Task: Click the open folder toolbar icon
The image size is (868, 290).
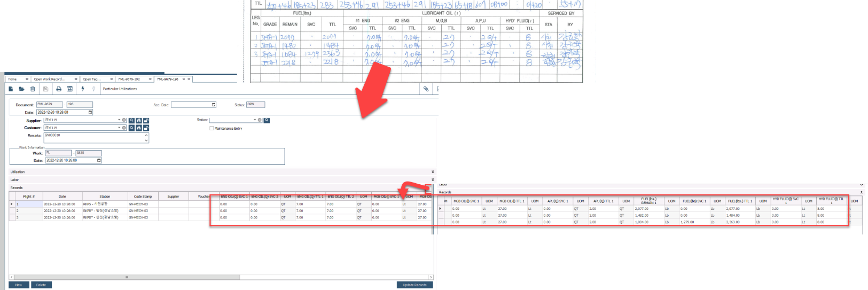Action: coord(21,89)
